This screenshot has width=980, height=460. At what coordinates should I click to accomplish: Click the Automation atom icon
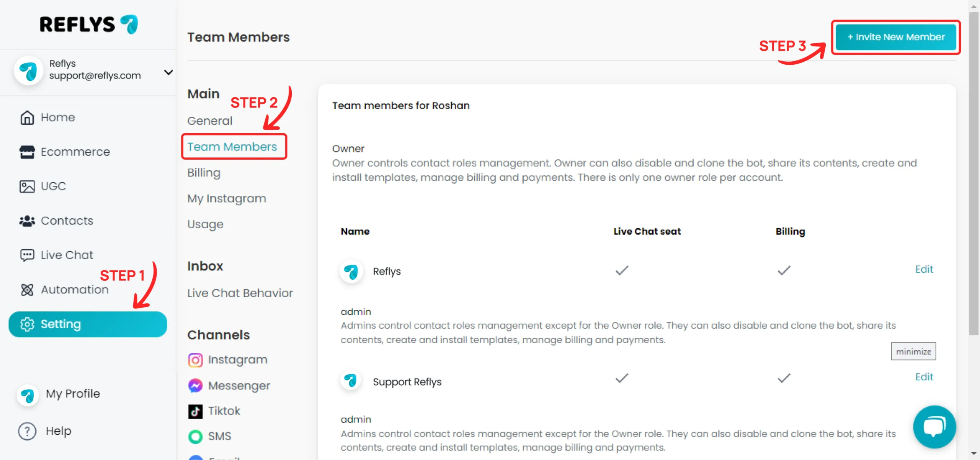[27, 290]
